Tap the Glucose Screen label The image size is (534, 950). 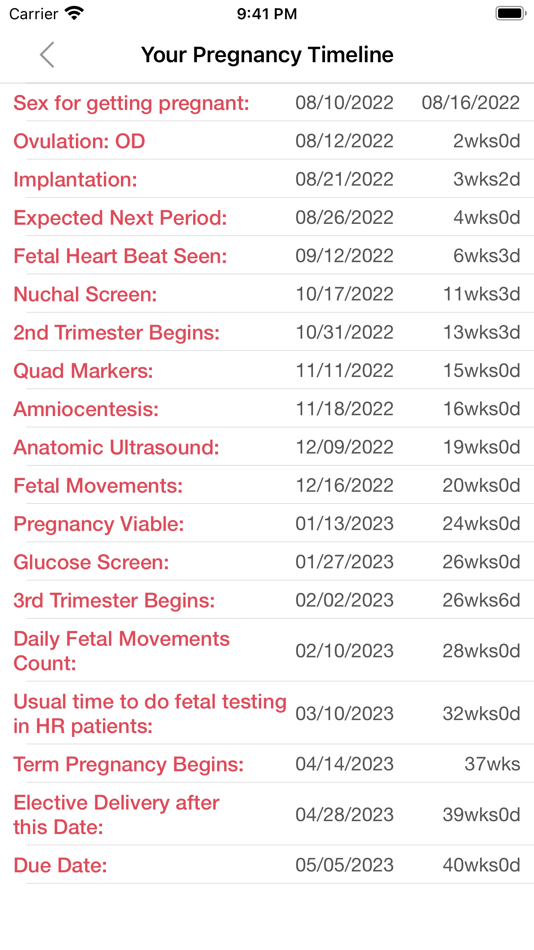[x=92, y=562]
